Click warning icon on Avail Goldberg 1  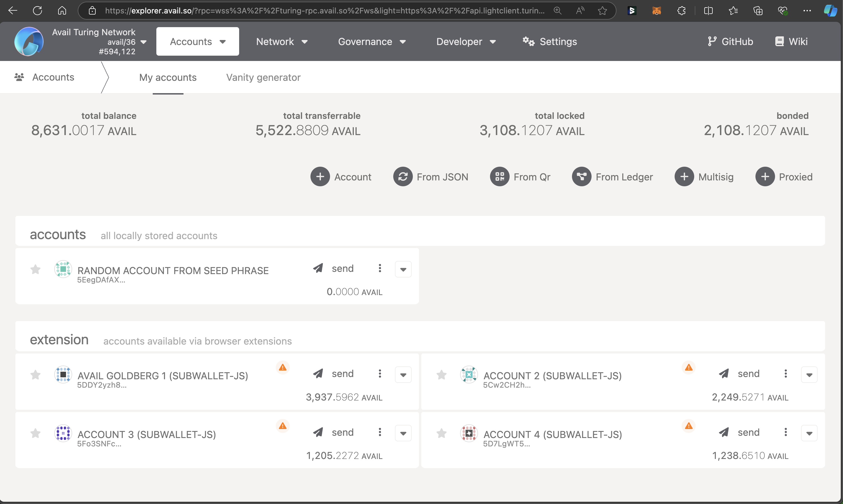point(282,368)
